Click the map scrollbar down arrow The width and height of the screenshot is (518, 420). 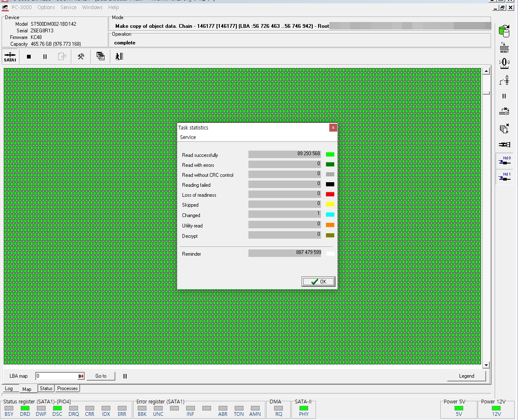[486, 365]
